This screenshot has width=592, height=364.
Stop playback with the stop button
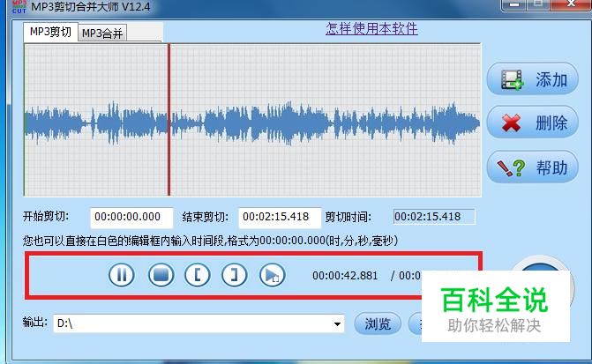click(161, 275)
